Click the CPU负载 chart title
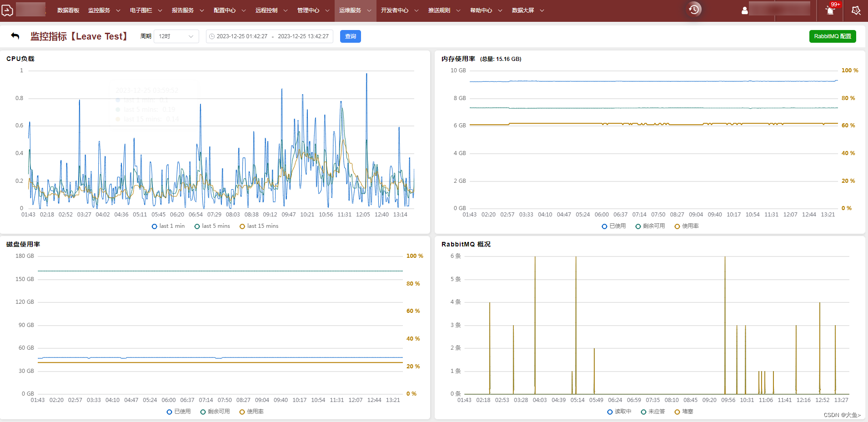The image size is (868, 422). pyautogui.click(x=20, y=59)
